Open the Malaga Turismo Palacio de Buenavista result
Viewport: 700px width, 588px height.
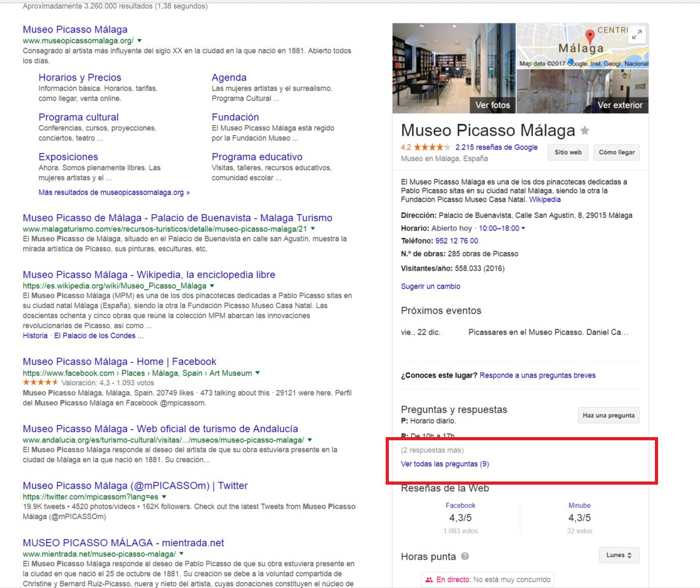[x=178, y=218]
